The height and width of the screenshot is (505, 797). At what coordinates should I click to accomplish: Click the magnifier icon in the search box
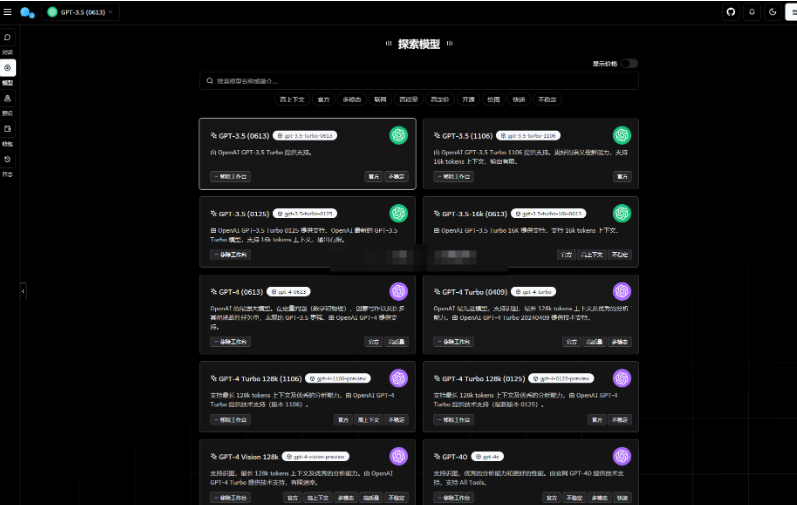click(x=209, y=81)
